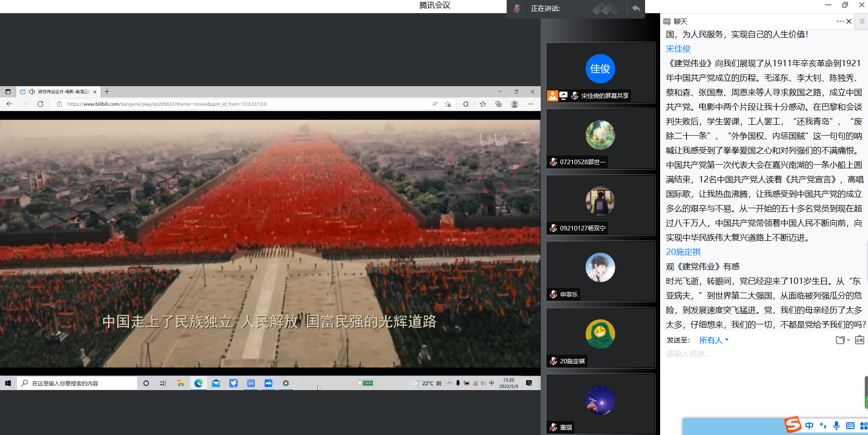Click the message input field 请输入消息
Viewport: 868px width, 435px height.
point(764,354)
